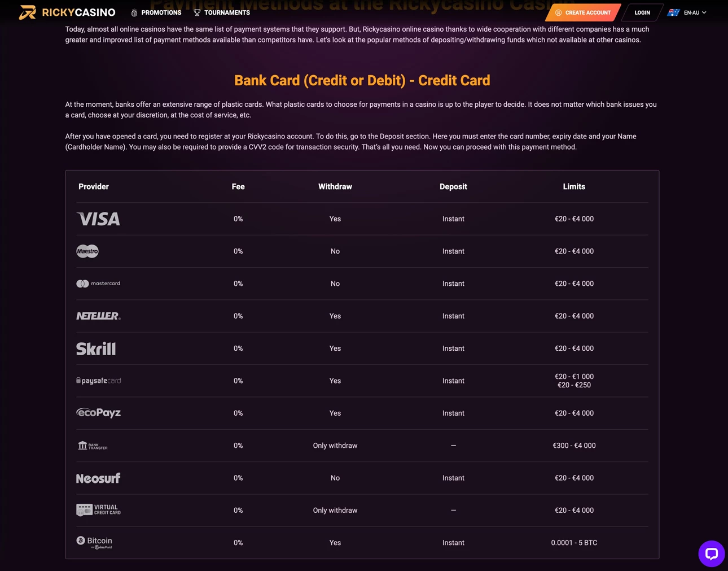Click the Limits column header
The height and width of the screenshot is (571, 728).
(574, 186)
